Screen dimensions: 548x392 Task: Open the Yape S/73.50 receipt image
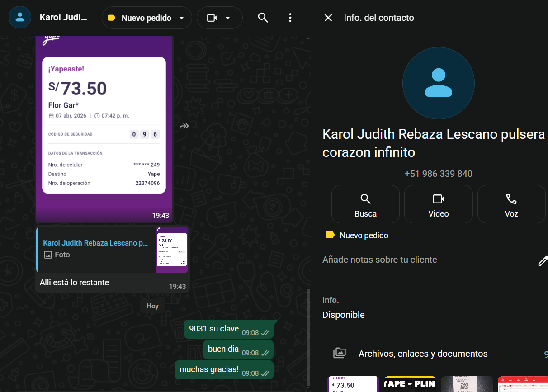click(x=104, y=127)
